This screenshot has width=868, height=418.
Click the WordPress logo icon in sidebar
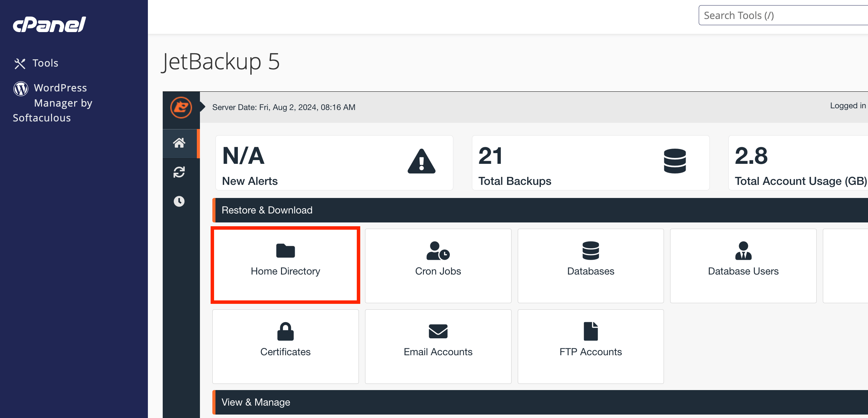tap(21, 89)
